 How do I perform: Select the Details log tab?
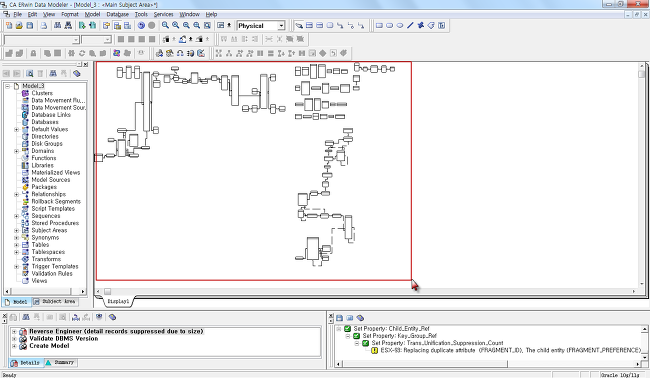26,363
